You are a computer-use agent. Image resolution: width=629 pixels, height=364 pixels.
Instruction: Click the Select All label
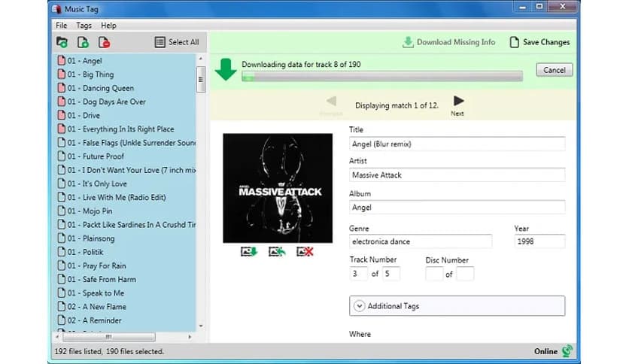[x=184, y=42]
